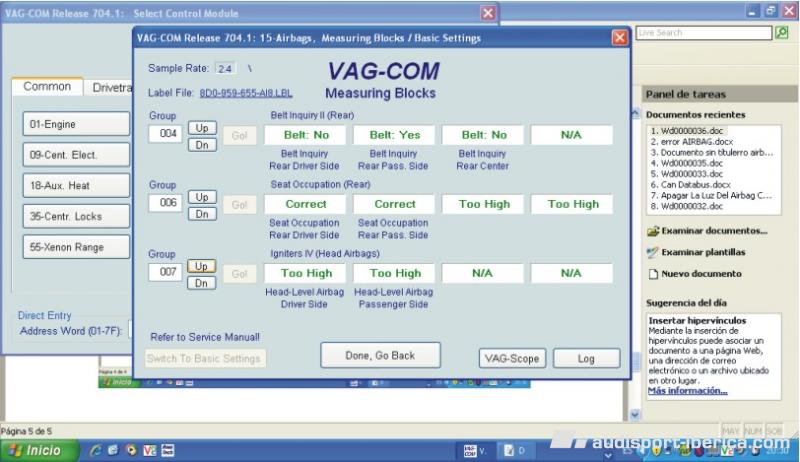Open Apagar La Luz Del Airbag document
The width and height of the screenshot is (800, 462).
pos(712,195)
